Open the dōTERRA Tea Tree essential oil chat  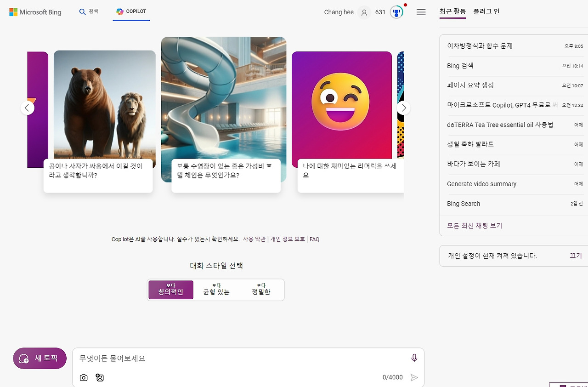515,125
